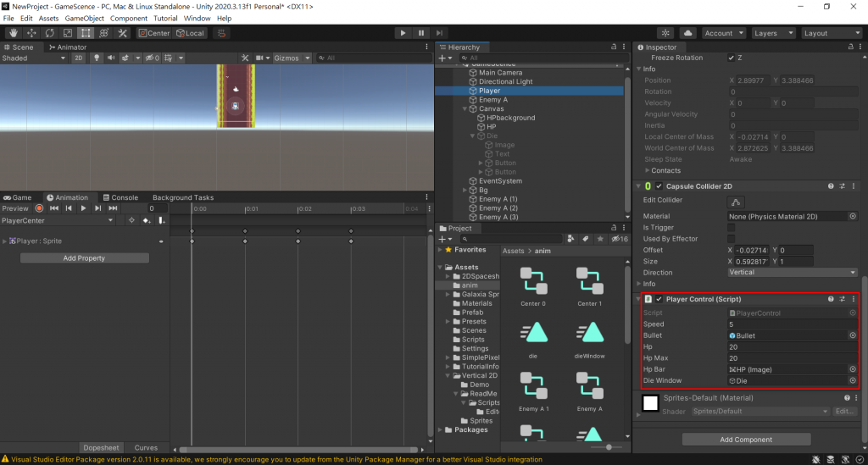Click animation record button
The image size is (868, 465).
[x=39, y=208]
